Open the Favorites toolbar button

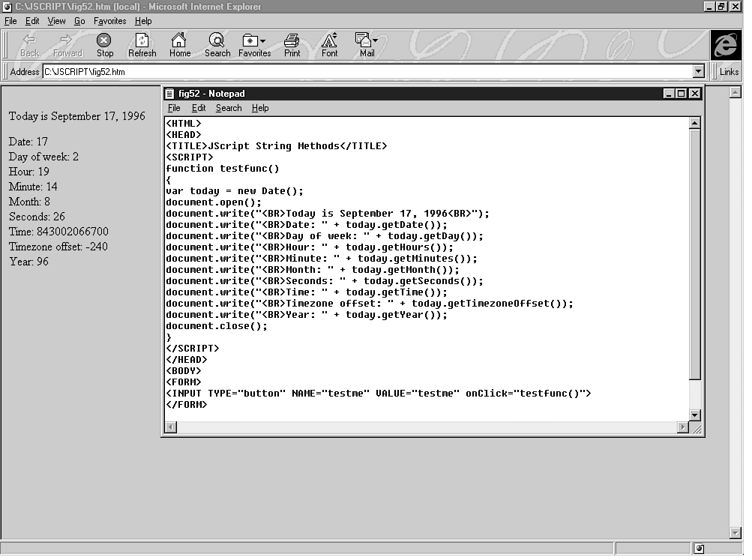254,44
